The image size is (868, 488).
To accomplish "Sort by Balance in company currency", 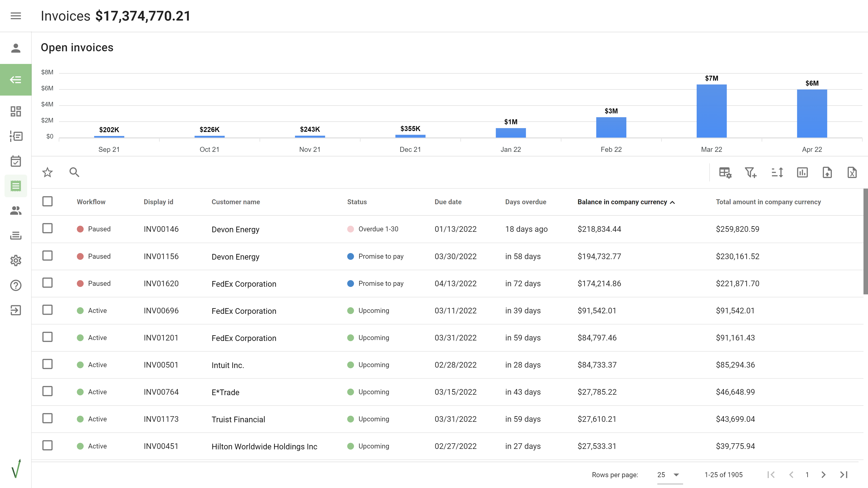I will [x=622, y=202].
